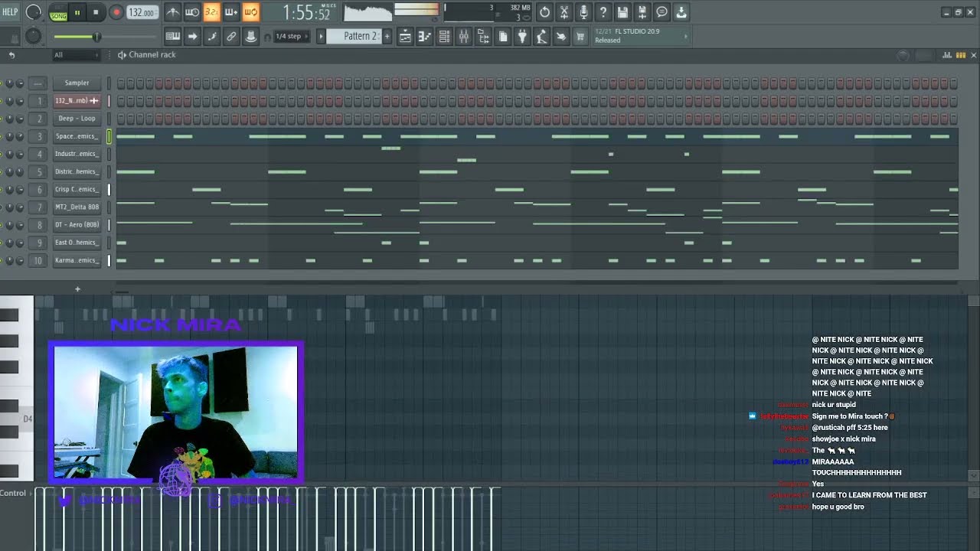
Task: Click the metronome icon
Action: 173,11
